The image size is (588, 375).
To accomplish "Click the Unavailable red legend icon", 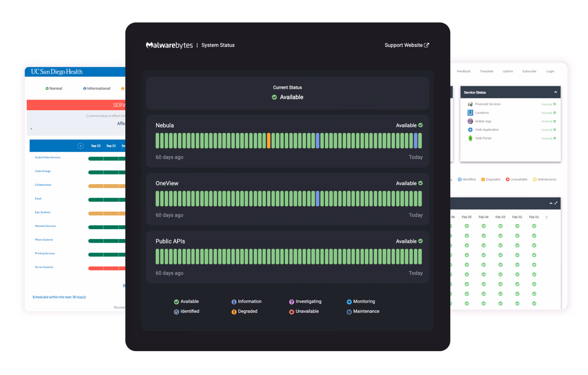I will tap(292, 312).
